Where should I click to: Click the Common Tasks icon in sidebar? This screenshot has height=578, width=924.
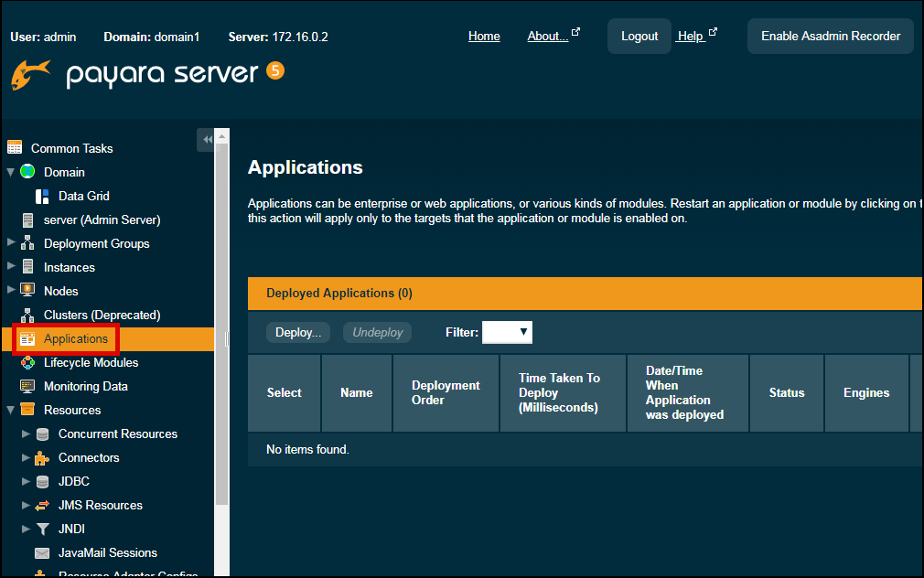(x=14, y=148)
